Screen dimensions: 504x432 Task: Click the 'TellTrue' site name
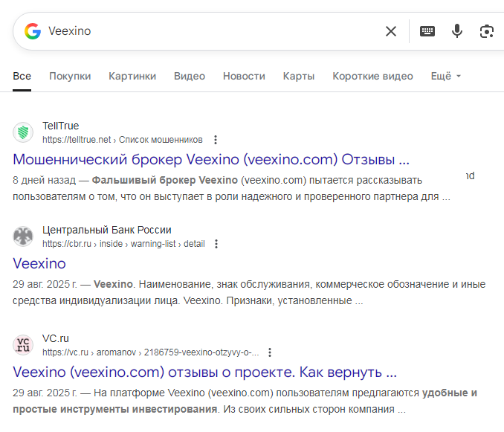tap(61, 126)
